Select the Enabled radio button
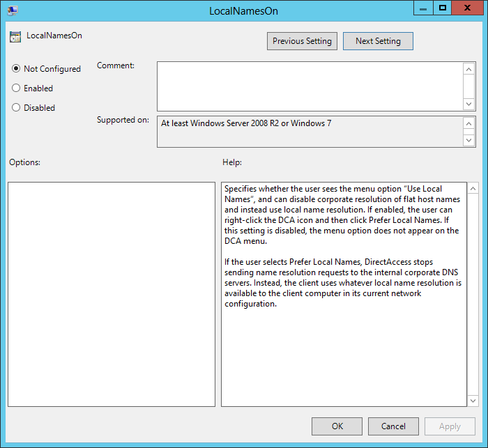488x448 pixels. (16, 88)
